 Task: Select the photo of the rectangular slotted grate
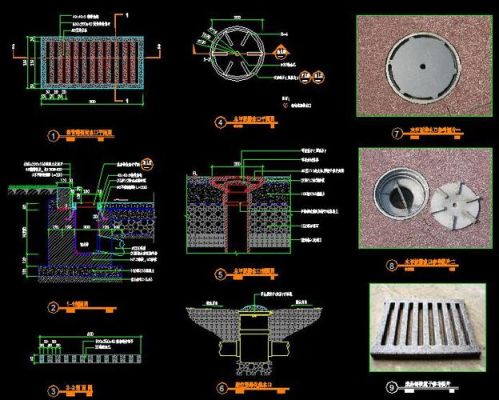point(428,327)
